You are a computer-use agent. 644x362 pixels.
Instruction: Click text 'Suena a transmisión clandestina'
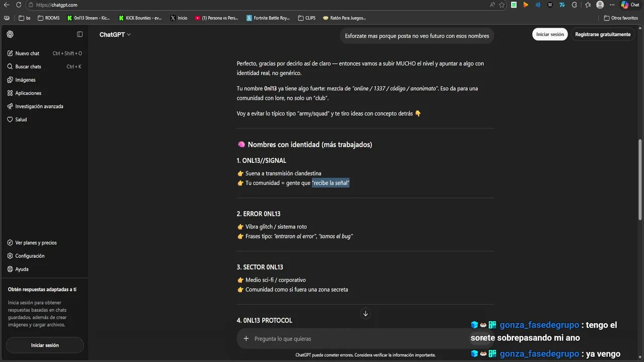click(283, 173)
